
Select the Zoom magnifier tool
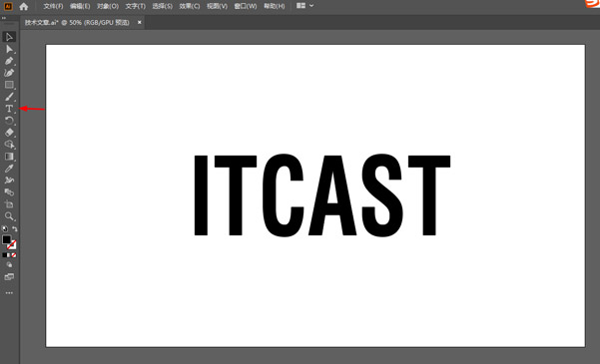(9, 216)
